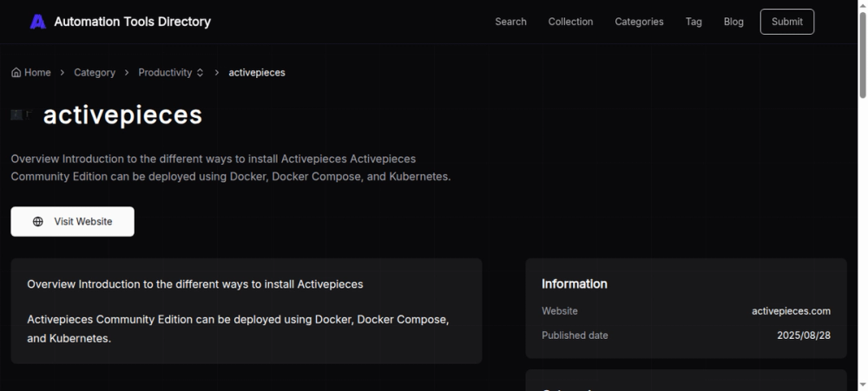Screen dimensions: 868x391
Task: Click the globe icon in Visit Website
Action: coord(37,221)
